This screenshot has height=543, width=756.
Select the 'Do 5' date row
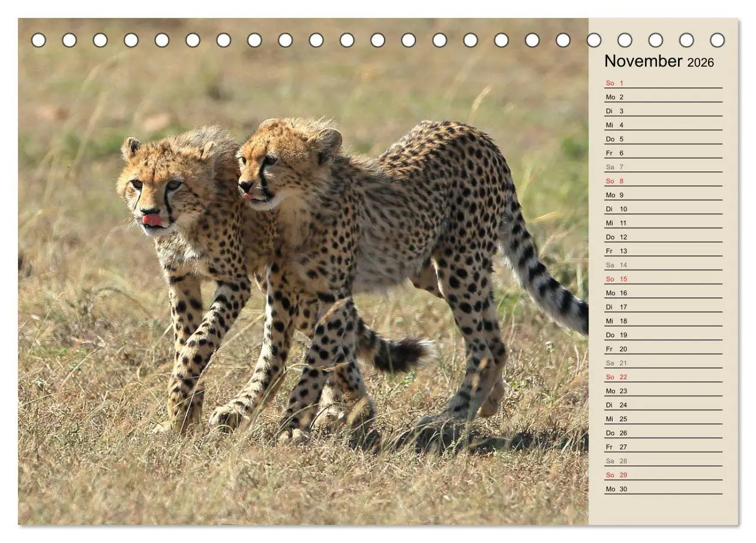663,139
